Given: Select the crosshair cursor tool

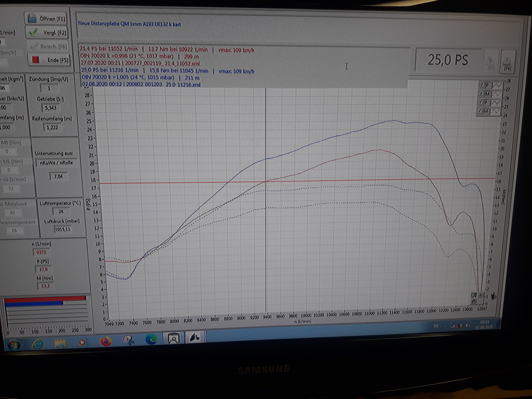Looking at the screenshot, I should click(x=481, y=295).
